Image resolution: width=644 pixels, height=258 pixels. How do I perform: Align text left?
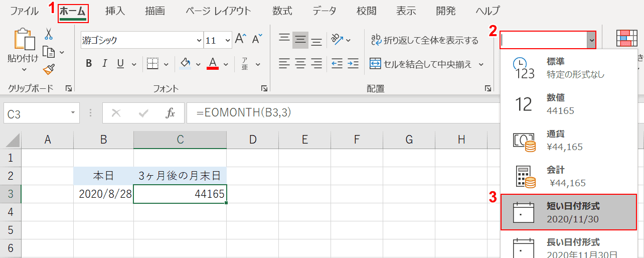[x=284, y=64]
